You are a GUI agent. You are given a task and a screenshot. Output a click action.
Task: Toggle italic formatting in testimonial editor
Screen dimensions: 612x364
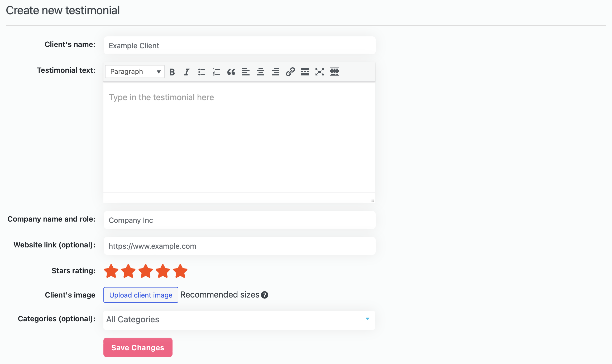tap(187, 72)
